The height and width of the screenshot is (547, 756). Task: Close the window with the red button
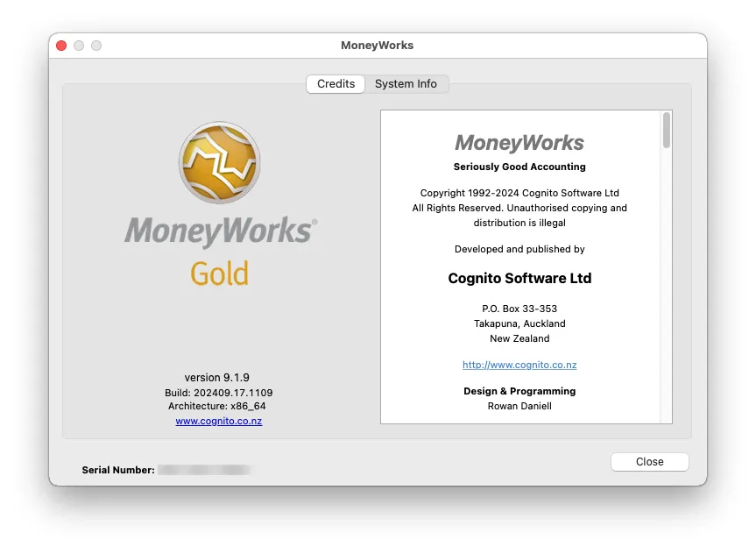(61, 46)
